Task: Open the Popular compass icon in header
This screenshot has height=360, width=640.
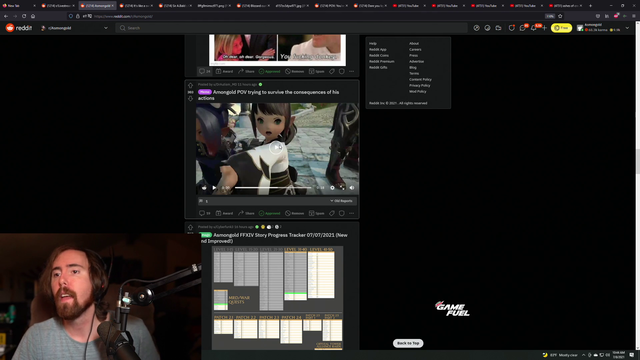Action: click(x=476, y=28)
